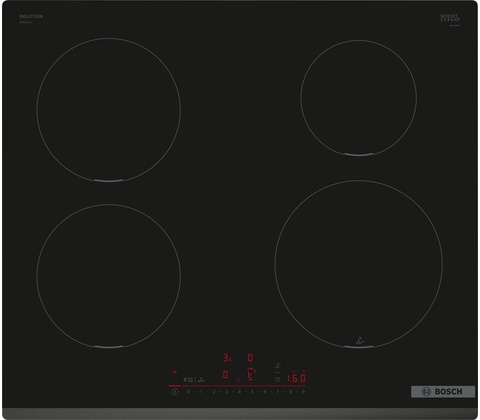Click the INDUCTION label in the top corner
This screenshot has width=480, height=420.
pyautogui.click(x=31, y=16)
